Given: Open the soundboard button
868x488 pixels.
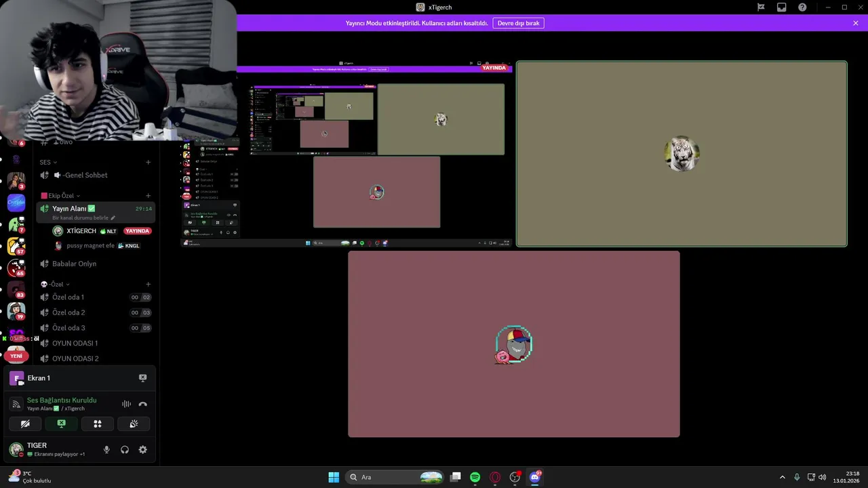Looking at the screenshot, I should (134, 424).
